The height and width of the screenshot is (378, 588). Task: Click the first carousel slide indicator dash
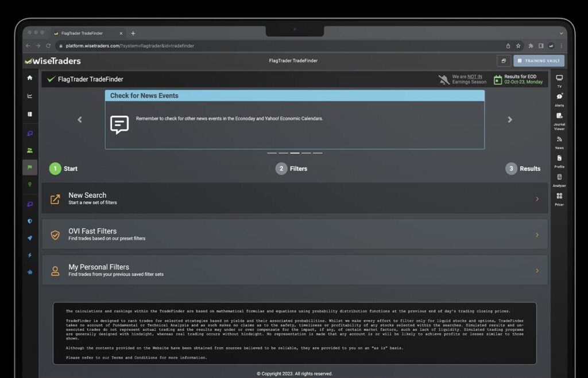pos(272,153)
